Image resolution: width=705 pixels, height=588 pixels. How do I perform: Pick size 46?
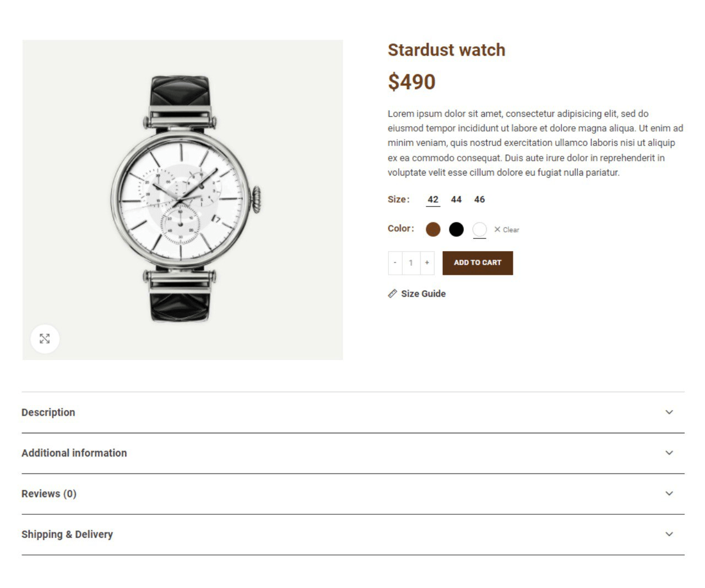pyautogui.click(x=479, y=199)
